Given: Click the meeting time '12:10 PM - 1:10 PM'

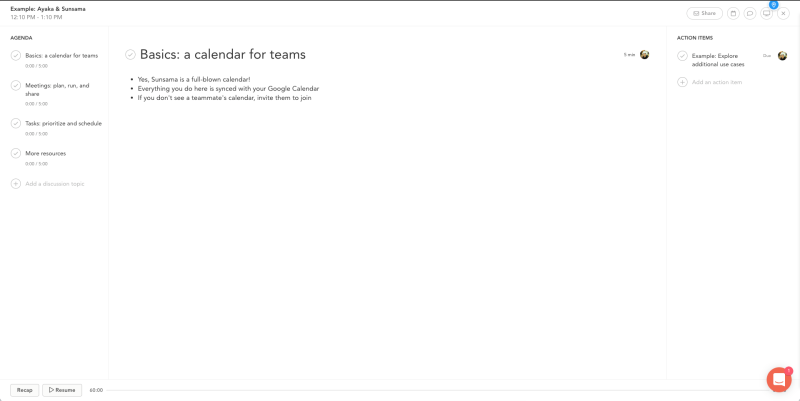Looking at the screenshot, I should pos(36,17).
